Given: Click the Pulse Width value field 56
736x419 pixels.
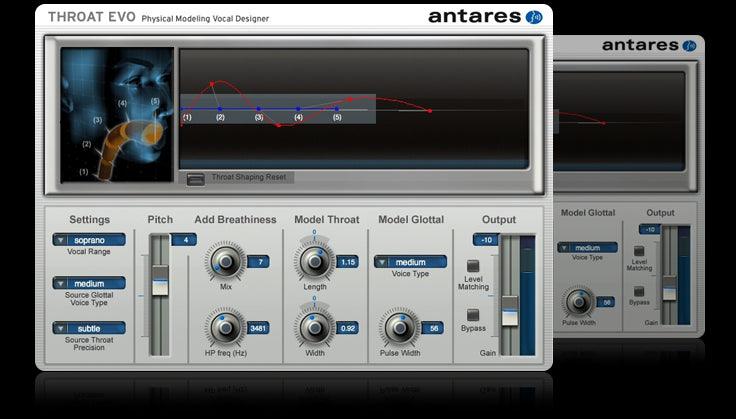Looking at the screenshot, I should (x=433, y=328).
